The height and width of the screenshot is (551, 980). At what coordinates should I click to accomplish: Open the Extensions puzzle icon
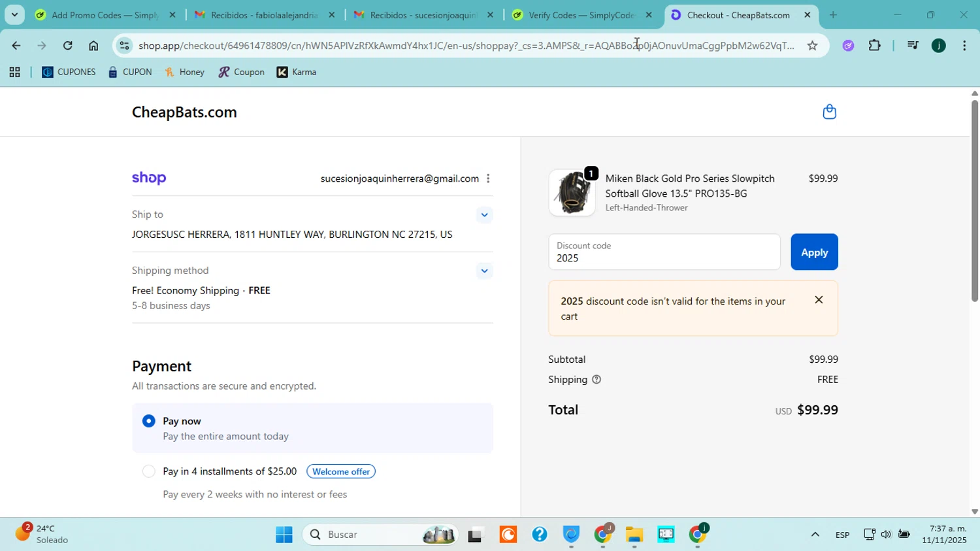pos(874,46)
